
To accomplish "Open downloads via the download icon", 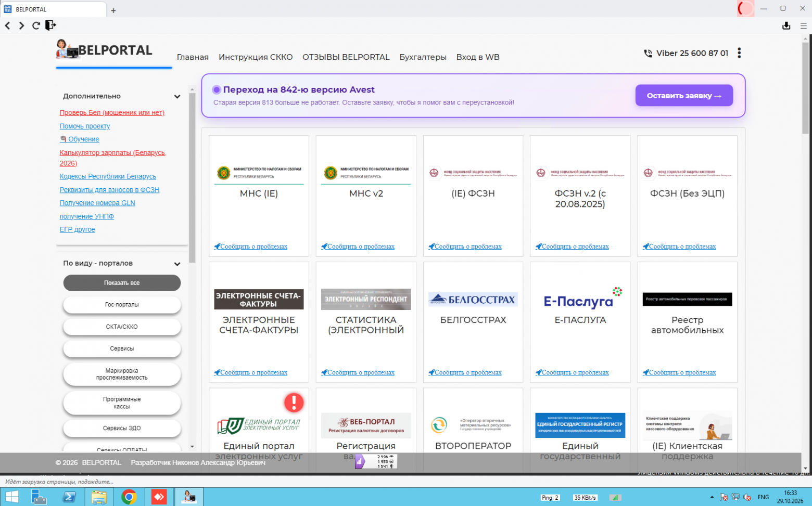I will pyautogui.click(x=786, y=25).
